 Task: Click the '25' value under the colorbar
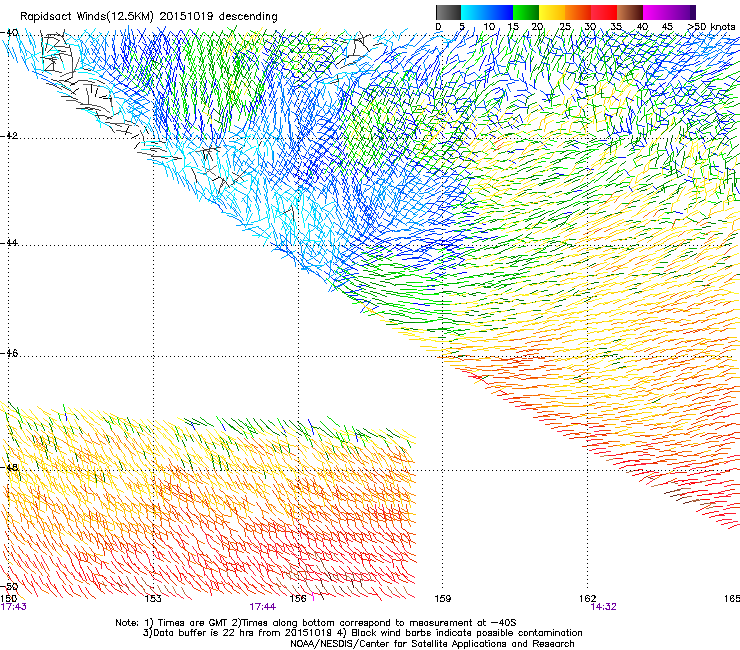point(565,27)
